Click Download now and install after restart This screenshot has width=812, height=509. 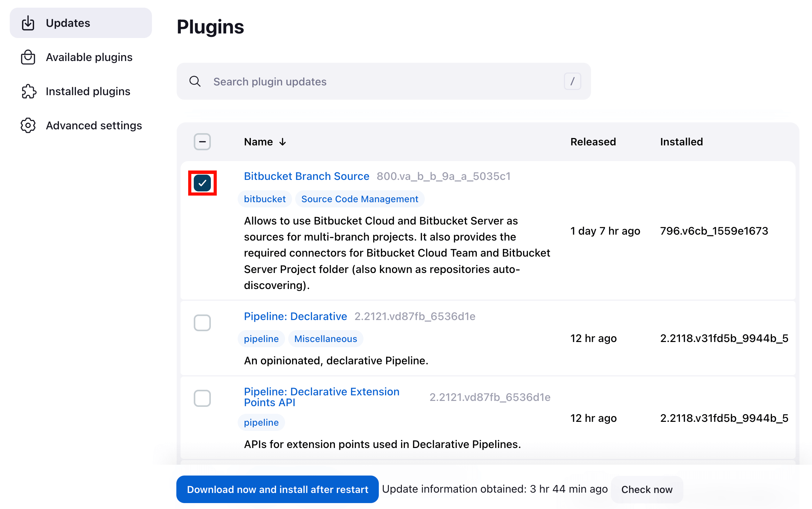tap(276, 489)
